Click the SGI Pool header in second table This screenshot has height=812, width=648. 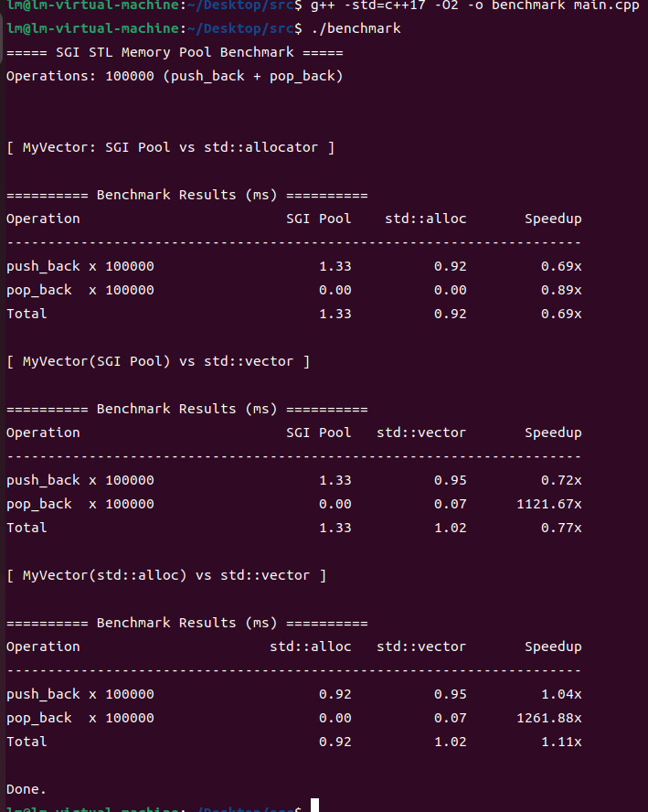pos(319,433)
